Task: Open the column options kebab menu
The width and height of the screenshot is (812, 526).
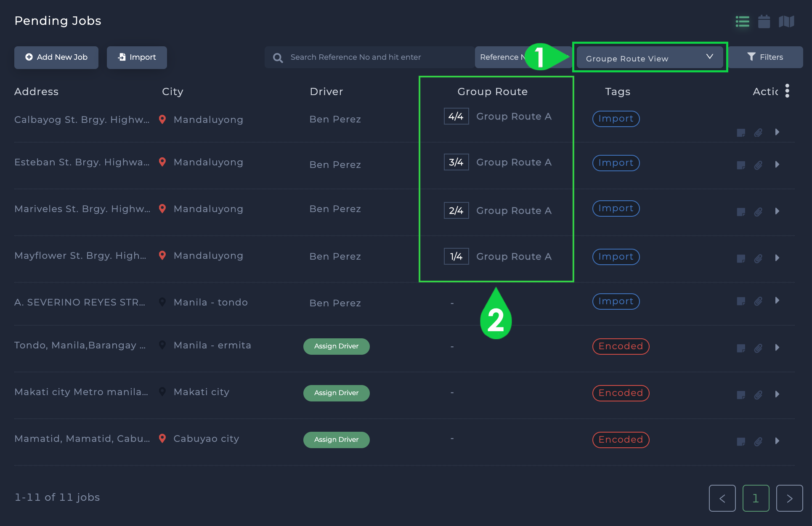Action: pos(787,90)
